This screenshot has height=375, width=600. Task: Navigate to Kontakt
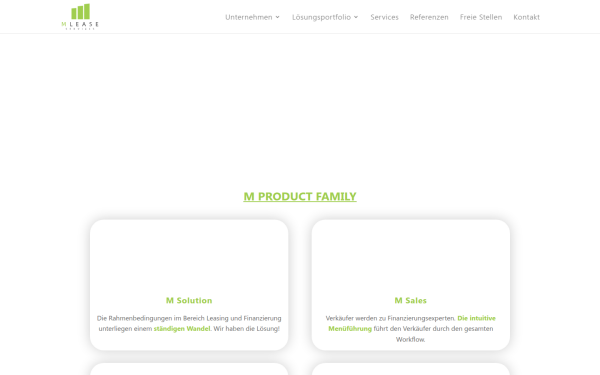[x=527, y=17]
